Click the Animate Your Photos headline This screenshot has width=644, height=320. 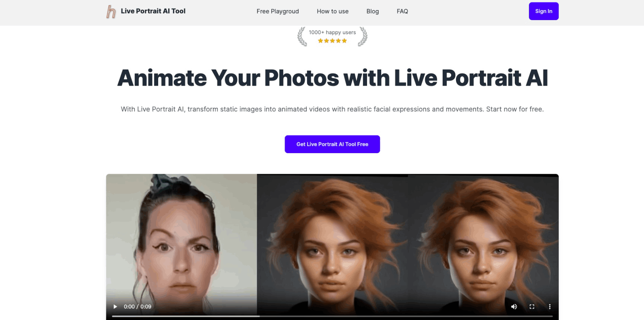tap(332, 78)
